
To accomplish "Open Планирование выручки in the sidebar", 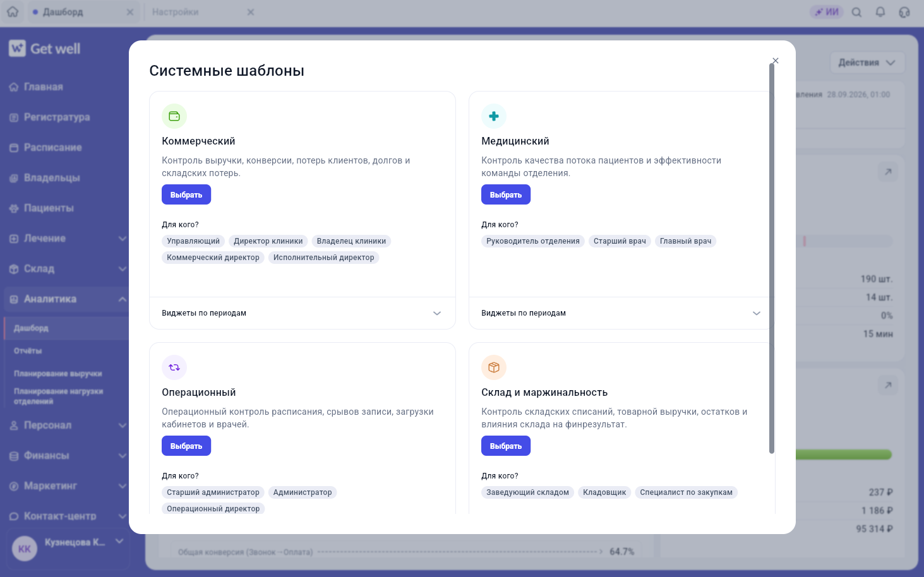I will (58, 374).
